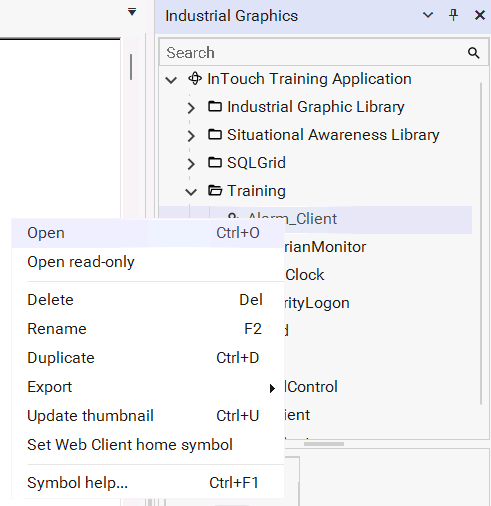
Task: Open the Export submenu arrow
Action: tap(272, 388)
